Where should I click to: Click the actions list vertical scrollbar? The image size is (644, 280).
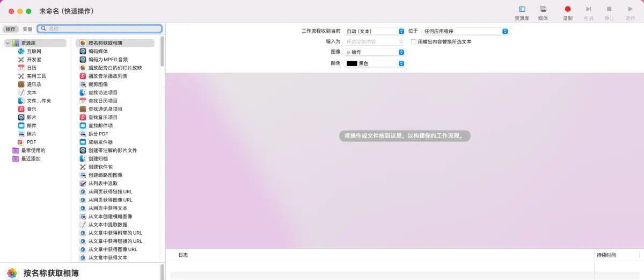[162, 52]
